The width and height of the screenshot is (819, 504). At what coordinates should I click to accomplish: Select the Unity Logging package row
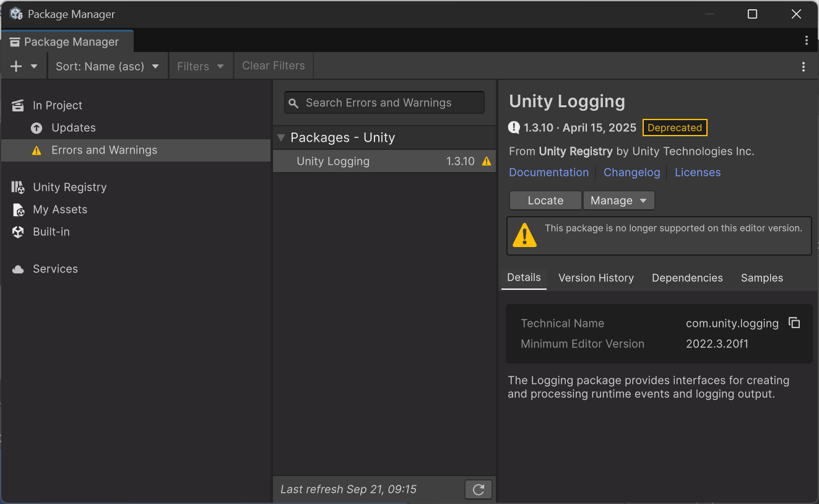pyautogui.click(x=384, y=161)
